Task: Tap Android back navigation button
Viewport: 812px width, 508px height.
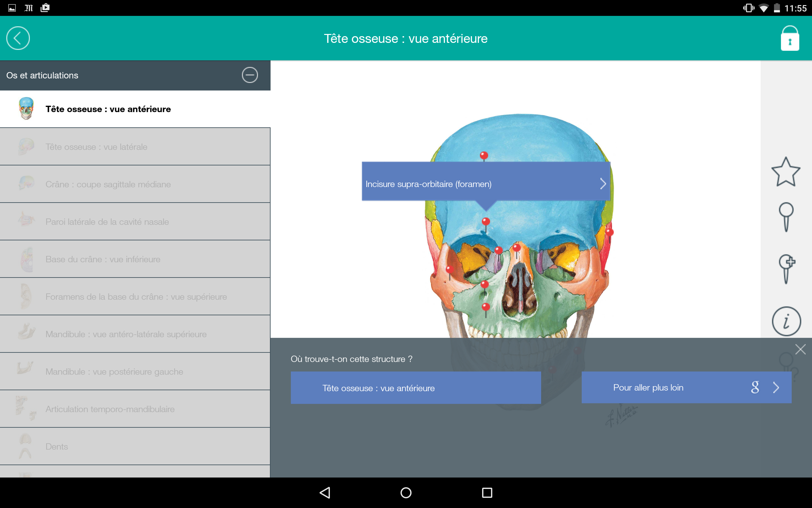Action: (325, 492)
